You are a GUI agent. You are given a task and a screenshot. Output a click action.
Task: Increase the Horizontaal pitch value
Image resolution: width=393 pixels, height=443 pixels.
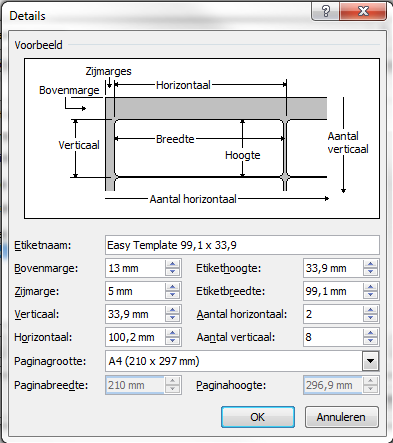point(173,333)
